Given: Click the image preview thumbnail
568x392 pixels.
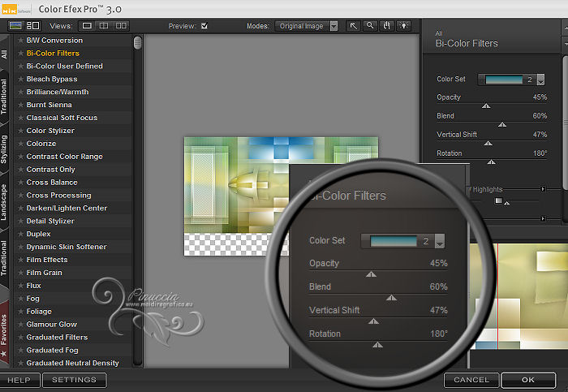Looking at the screenshot, I should point(281,196).
